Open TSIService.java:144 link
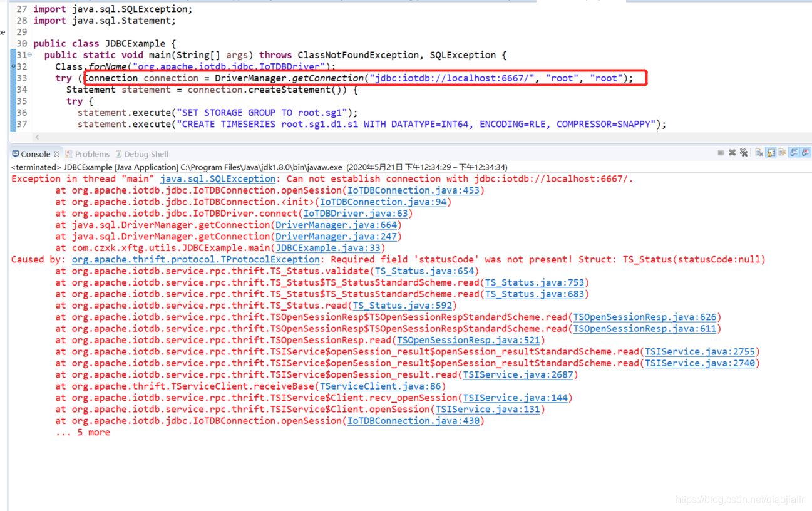 [515, 398]
